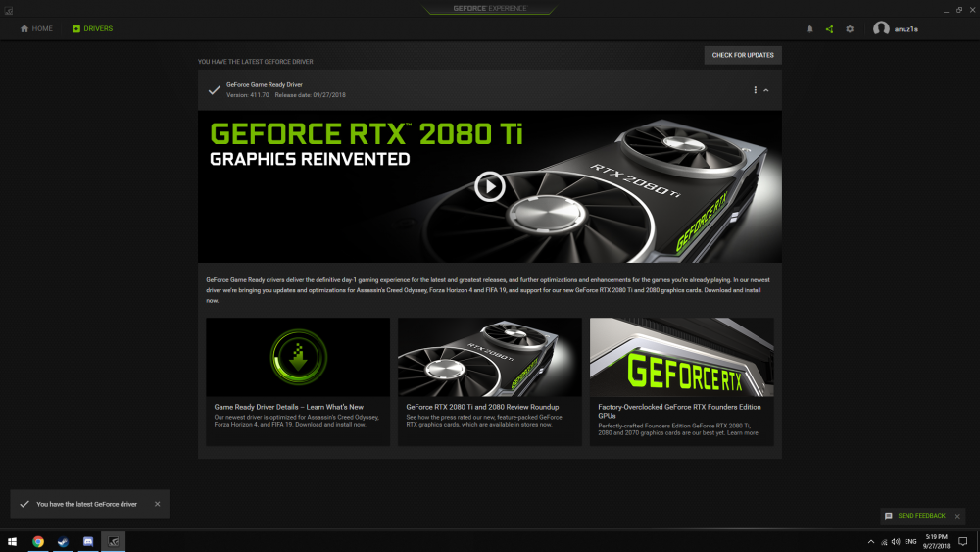Collapse the Game Ready Driver details chevron
980x552 pixels.
click(x=766, y=90)
